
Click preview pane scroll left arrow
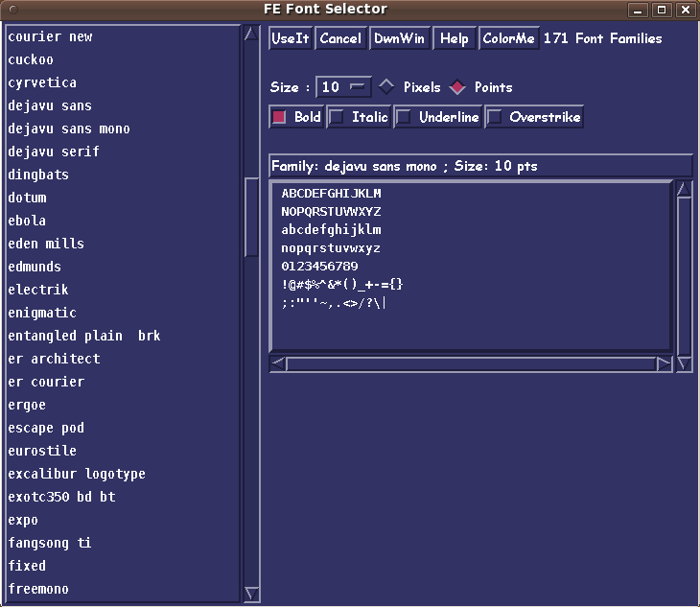[278, 363]
